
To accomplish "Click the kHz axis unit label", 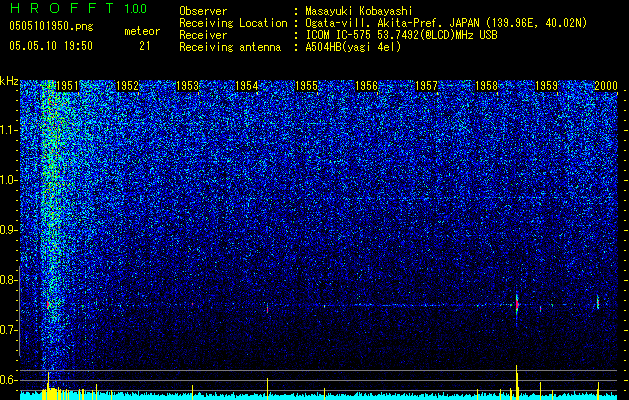I will point(9,81).
